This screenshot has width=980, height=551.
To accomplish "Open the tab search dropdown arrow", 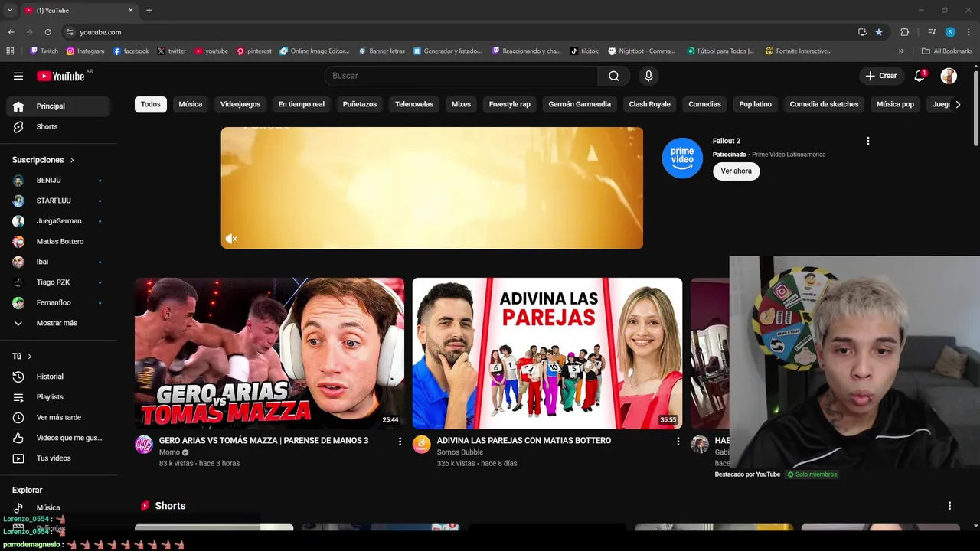I will click(10, 11).
